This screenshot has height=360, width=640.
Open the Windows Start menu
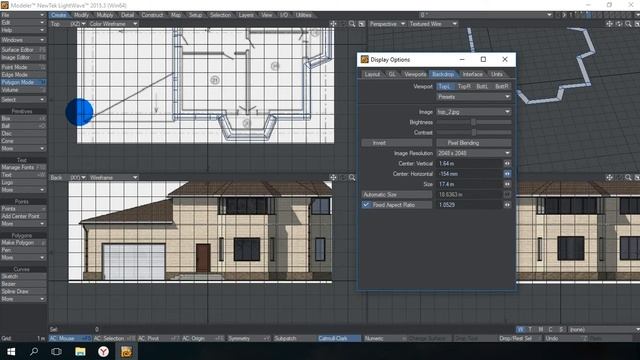(x=11, y=351)
